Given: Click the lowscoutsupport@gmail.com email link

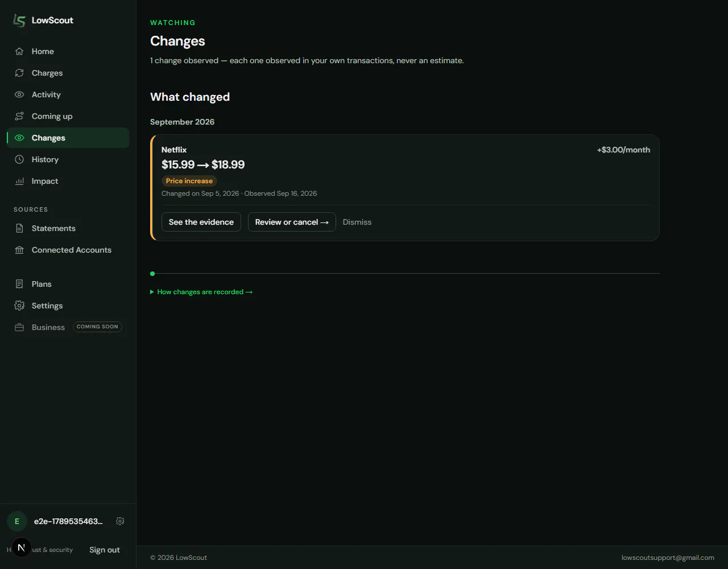Looking at the screenshot, I should pyautogui.click(x=668, y=558).
